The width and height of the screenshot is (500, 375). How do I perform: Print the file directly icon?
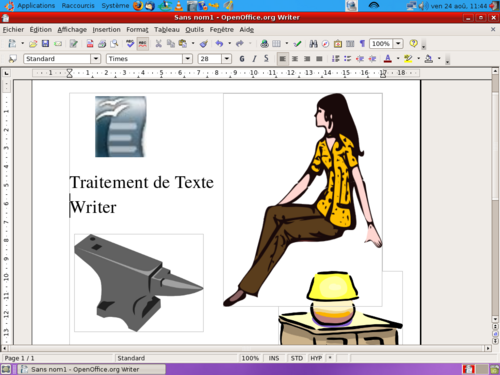[102, 44]
